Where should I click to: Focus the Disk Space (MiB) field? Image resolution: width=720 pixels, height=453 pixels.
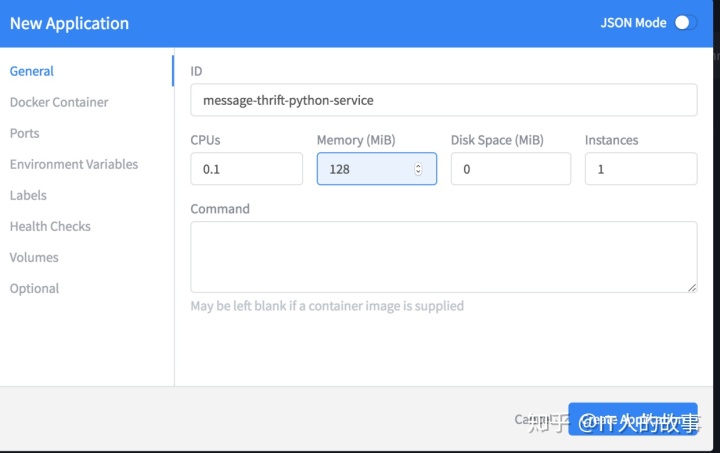point(511,169)
